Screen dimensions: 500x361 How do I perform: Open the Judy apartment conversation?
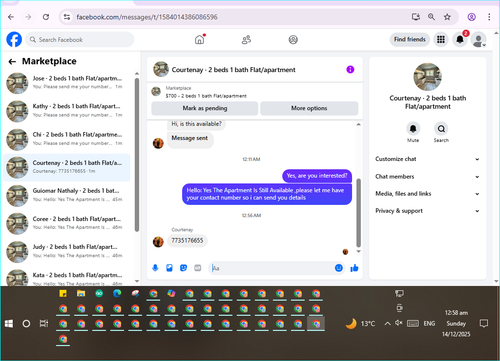pyautogui.click(x=67, y=251)
